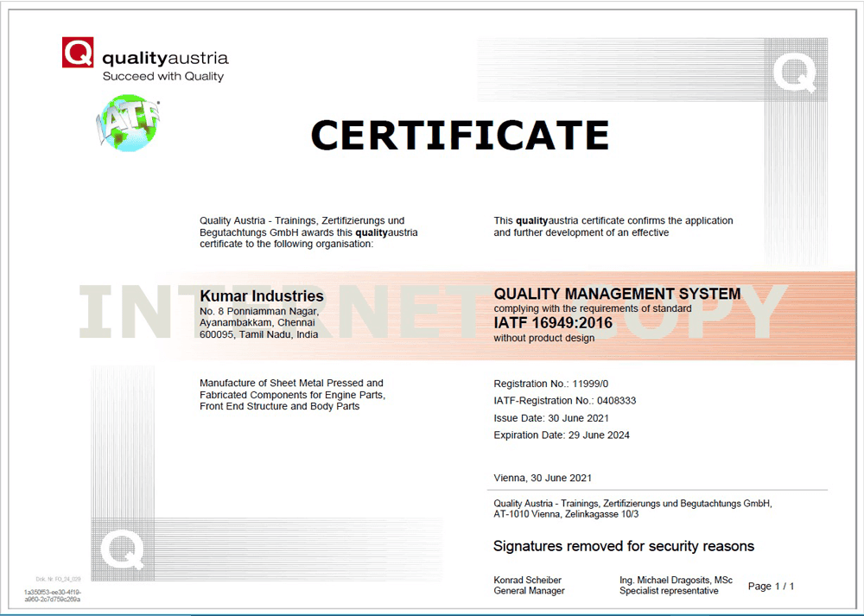Screen dimensions: 864x616
Task: Click 'Manufacture of Sheet Metal Pressed and'
Action: [291, 383]
